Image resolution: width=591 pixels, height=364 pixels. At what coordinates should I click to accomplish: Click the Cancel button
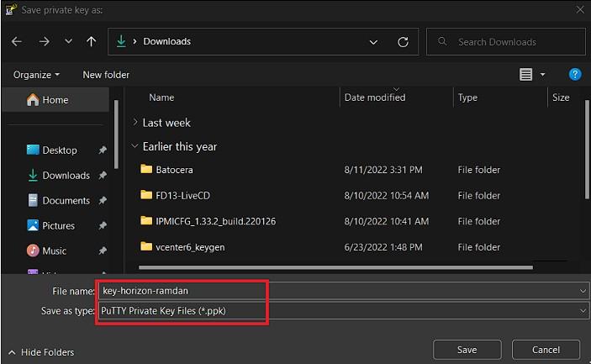(x=546, y=350)
